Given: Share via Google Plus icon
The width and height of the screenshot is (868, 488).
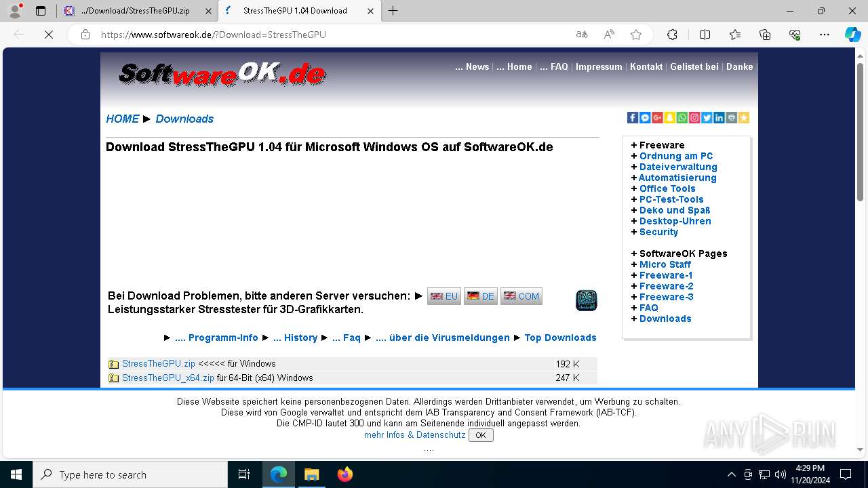Looking at the screenshot, I should [657, 118].
